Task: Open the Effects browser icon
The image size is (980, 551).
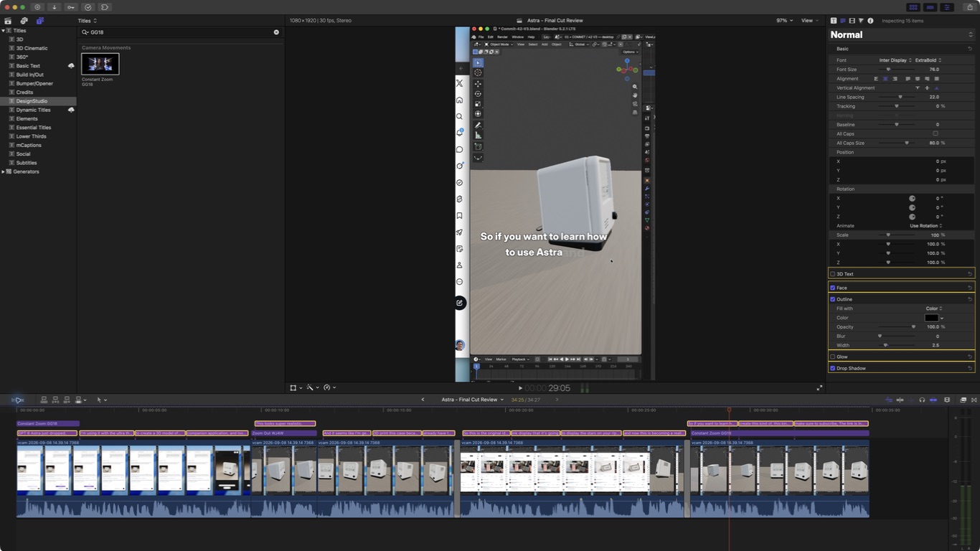Action: (x=963, y=400)
